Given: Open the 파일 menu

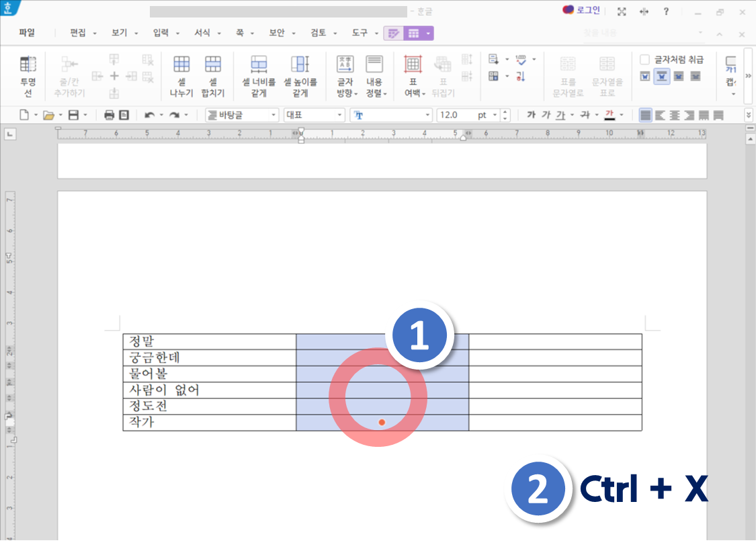Looking at the screenshot, I should (27, 32).
